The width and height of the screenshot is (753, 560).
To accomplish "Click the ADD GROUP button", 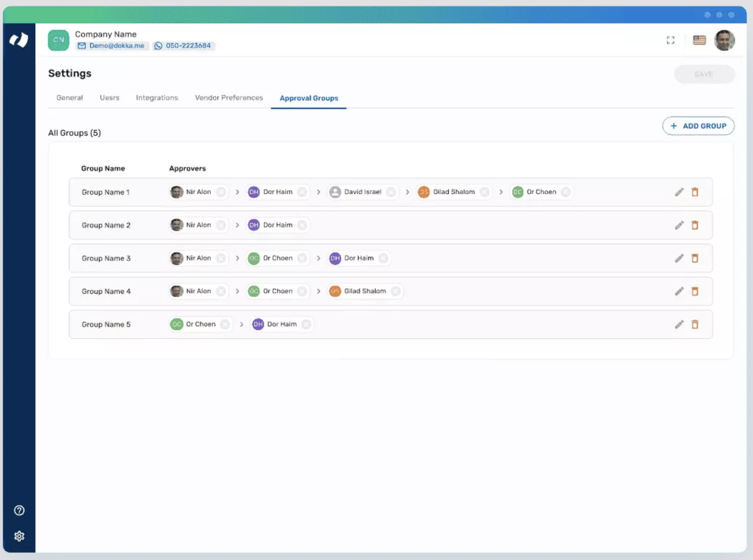I will point(698,126).
